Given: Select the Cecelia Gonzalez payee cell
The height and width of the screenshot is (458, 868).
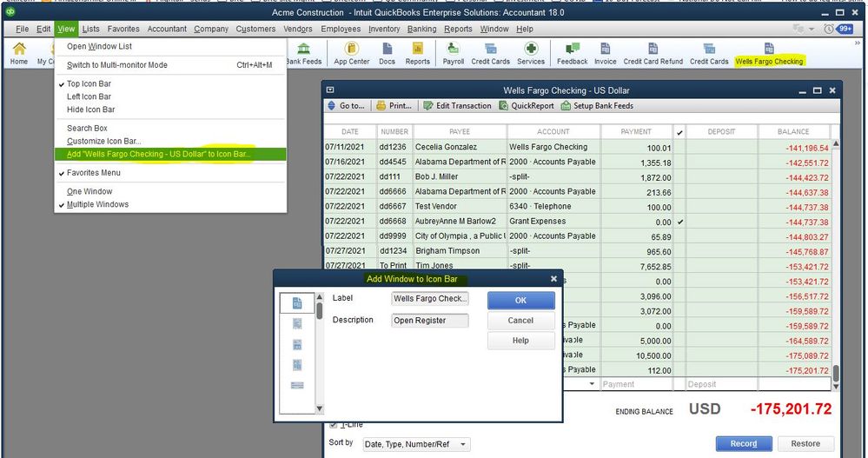Looking at the screenshot, I should (460, 148).
